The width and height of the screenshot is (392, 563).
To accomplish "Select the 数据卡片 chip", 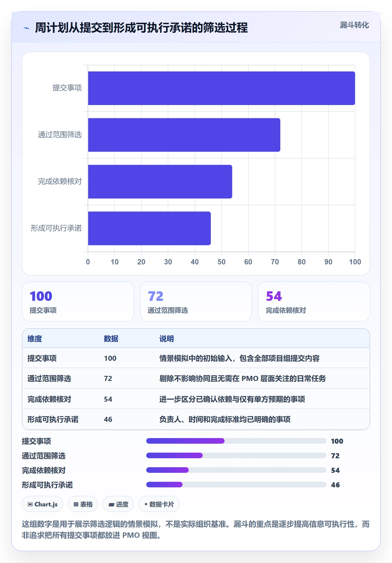I will [x=159, y=504].
